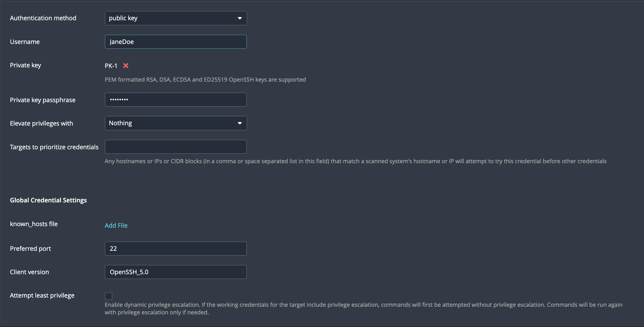Click the Preferred port field showing 22
Viewport: 644px width, 327px height.
click(x=176, y=249)
